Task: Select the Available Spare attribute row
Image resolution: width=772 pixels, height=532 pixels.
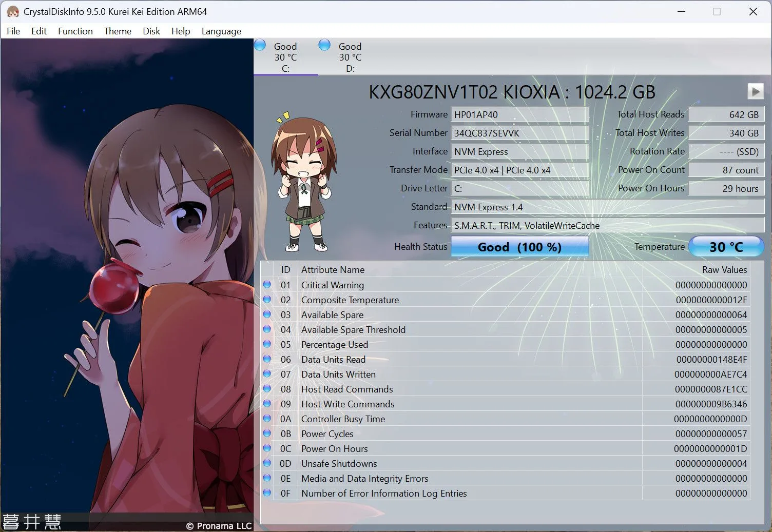Action: [x=505, y=314]
